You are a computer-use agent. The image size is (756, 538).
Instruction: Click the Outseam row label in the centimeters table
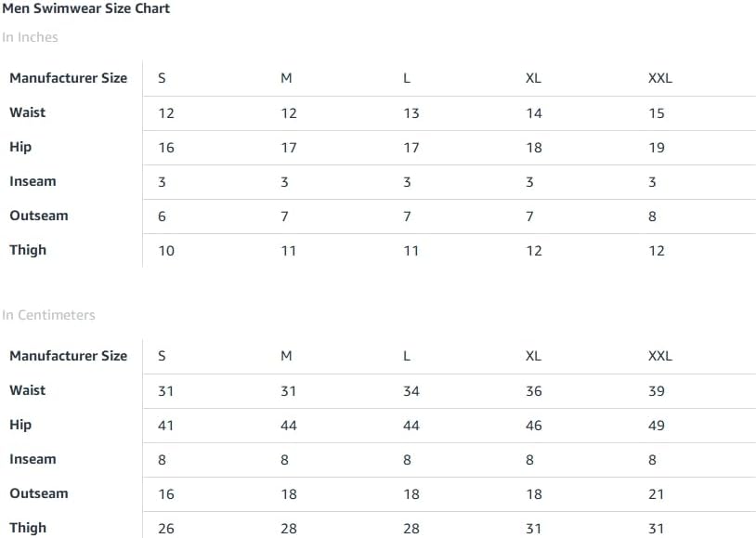(x=39, y=493)
